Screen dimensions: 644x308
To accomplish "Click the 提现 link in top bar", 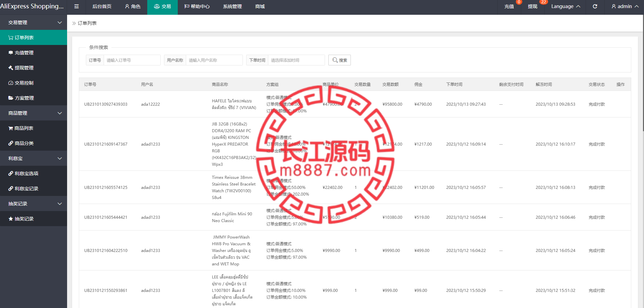I will click(533, 6).
